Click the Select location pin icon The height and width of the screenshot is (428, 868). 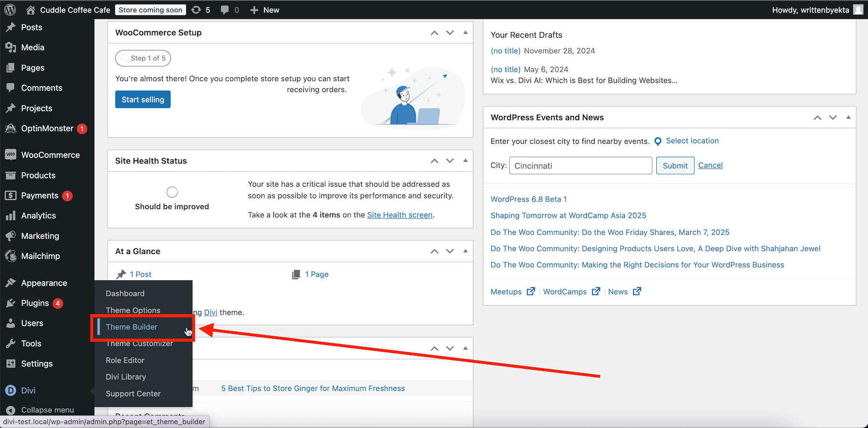tap(658, 141)
